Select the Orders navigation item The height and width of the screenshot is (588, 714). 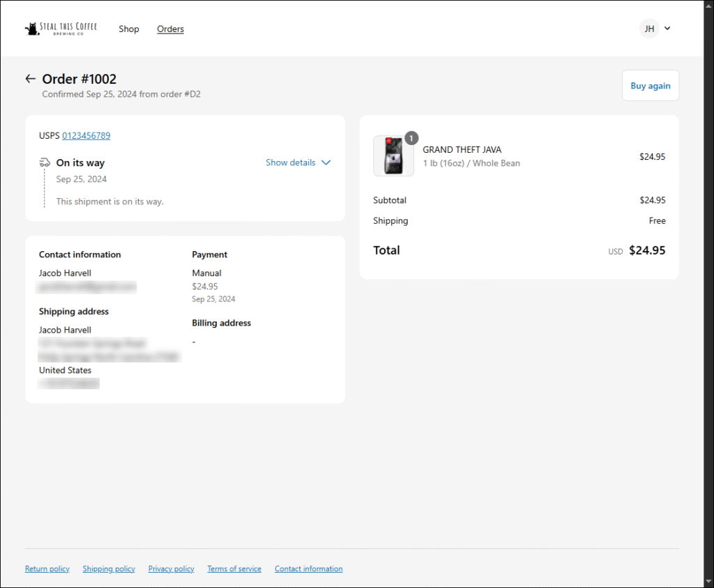click(x=170, y=29)
